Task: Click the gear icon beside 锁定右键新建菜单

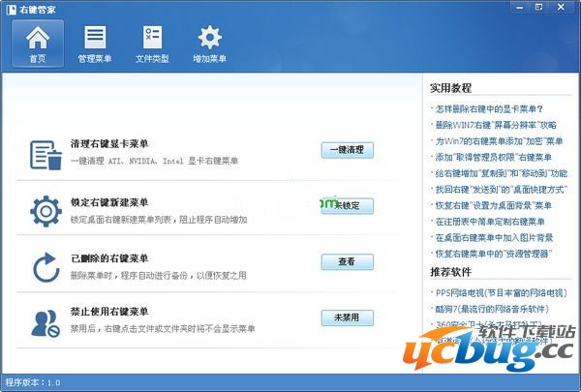Action: click(46, 211)
